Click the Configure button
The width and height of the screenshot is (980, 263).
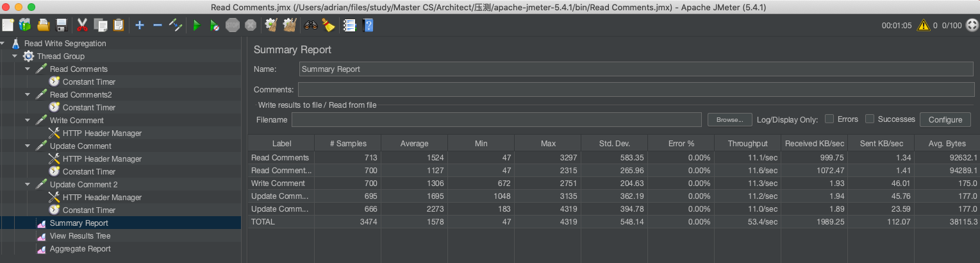coord(945,120)
